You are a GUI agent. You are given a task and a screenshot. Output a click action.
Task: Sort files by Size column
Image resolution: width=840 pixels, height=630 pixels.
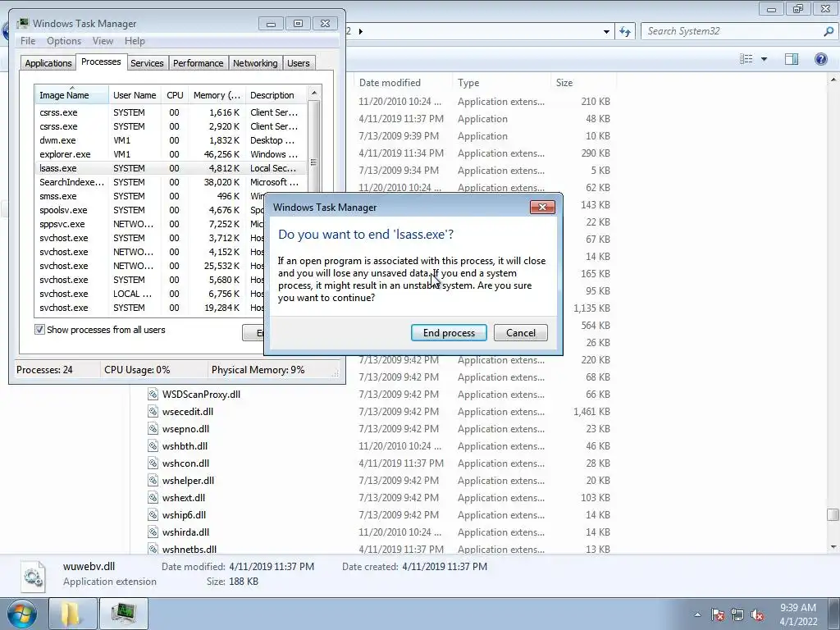click(x=583, y=83)
